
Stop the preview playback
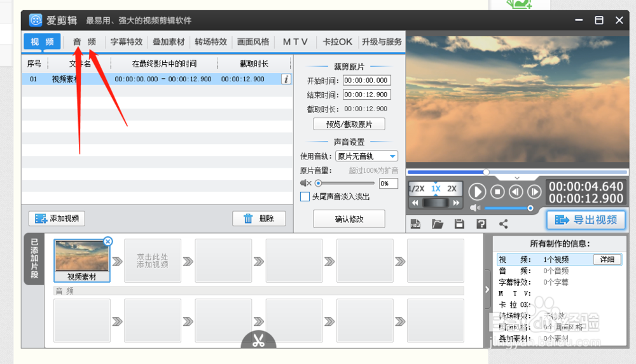pyautogui.click(x=497, y=192)
